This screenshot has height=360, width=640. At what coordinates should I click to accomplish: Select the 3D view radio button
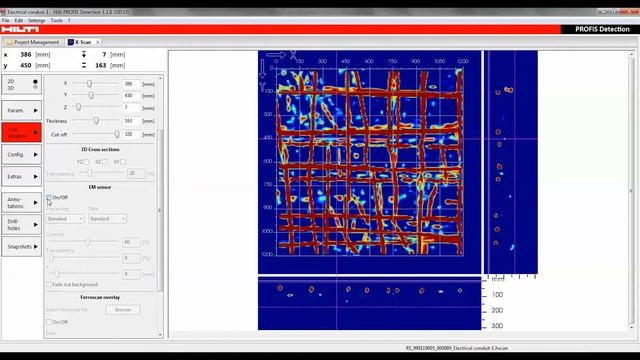click(x=35, y=87)
